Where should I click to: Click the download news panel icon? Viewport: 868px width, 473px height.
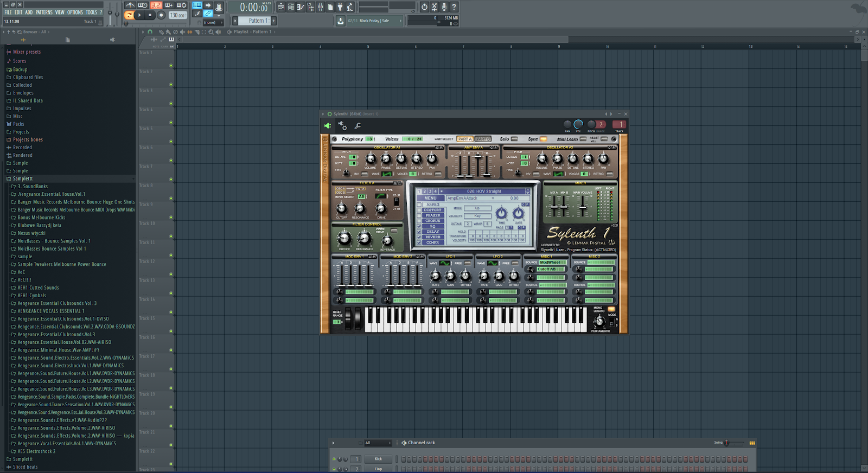341,21
